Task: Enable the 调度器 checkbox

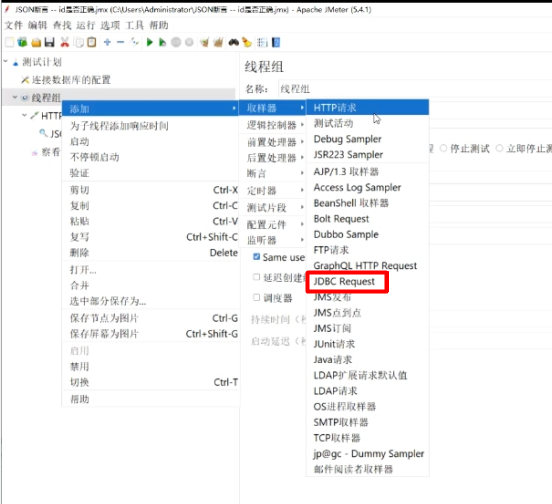Action: point(257,297)
